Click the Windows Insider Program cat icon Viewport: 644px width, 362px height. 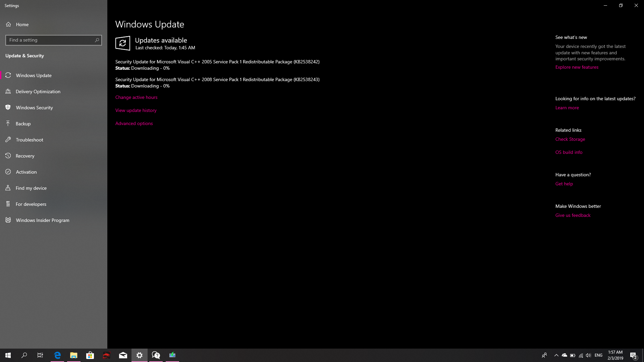[8, 220]
